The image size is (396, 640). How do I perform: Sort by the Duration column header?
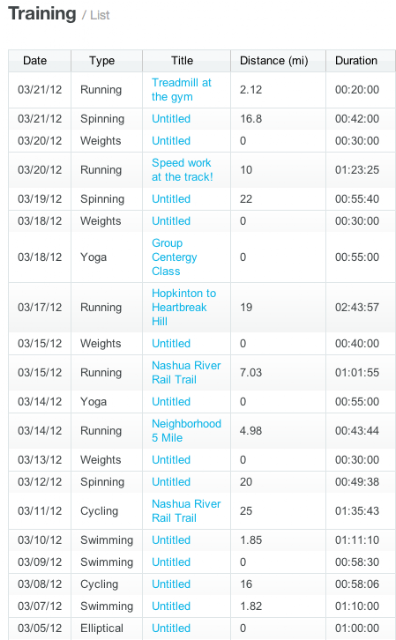(356, 61)
